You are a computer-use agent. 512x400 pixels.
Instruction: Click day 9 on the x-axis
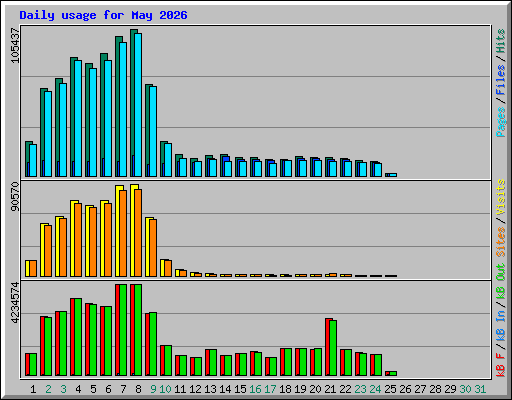(153, 389)
